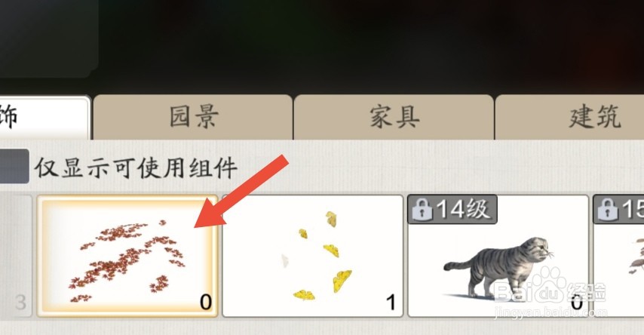
Task: Choose the gray tabby cat item
Action: [x=498, y=256]
